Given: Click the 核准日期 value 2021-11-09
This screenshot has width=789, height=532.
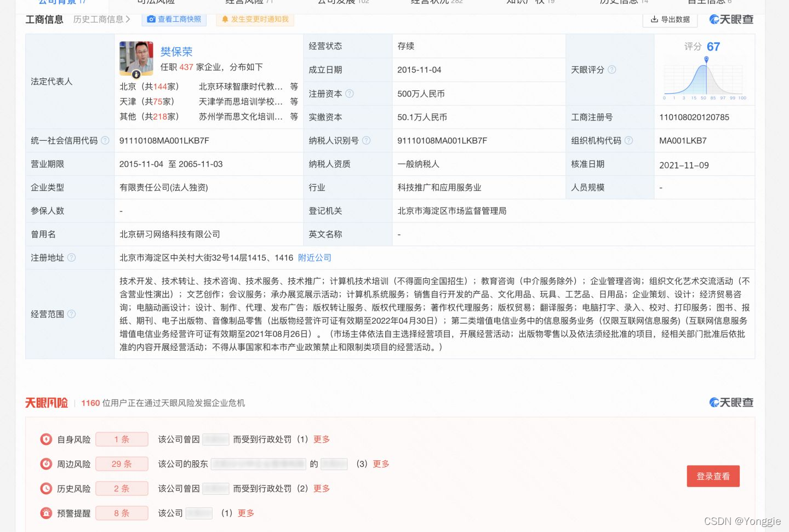Looking at the screenshot, I should coord(684,165).
